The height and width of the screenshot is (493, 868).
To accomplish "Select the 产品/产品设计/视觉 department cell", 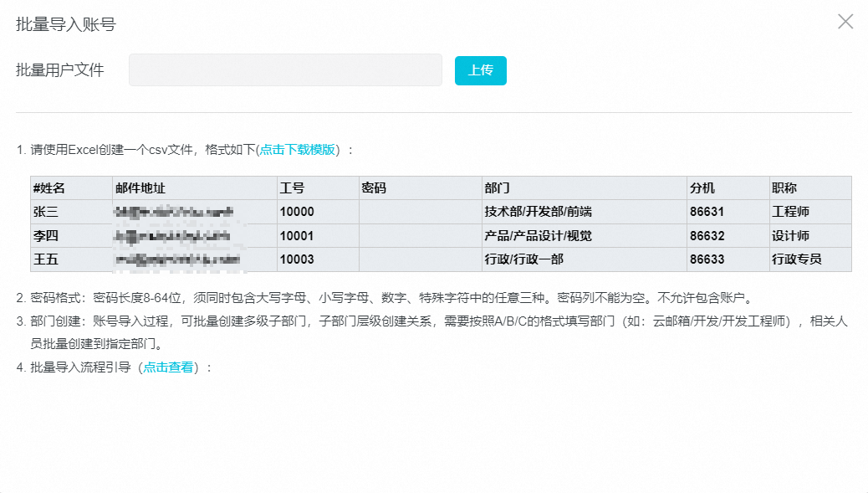I will [x=538, y=236].
